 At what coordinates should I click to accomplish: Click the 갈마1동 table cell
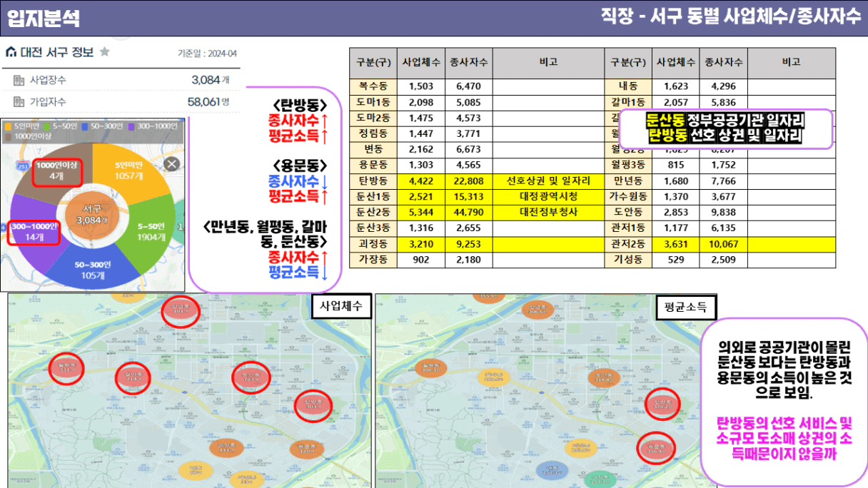click(628, 102)
